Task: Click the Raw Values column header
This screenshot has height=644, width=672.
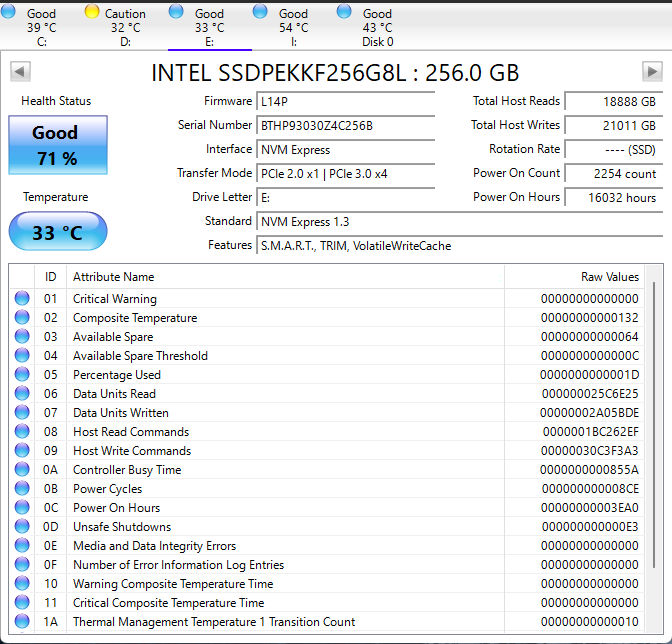Action: click(575, 277)
